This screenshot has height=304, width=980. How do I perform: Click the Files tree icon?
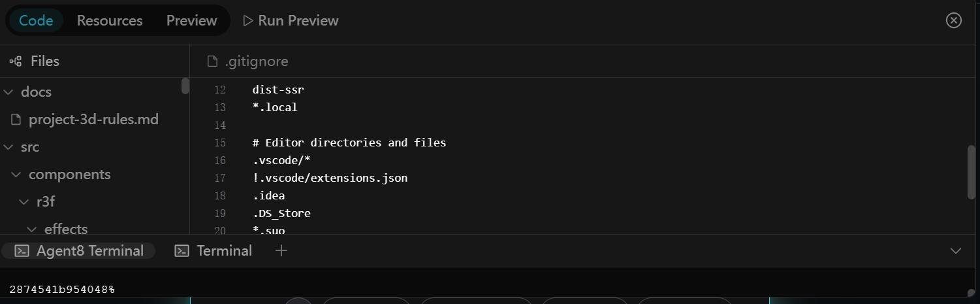click(16, 61)
